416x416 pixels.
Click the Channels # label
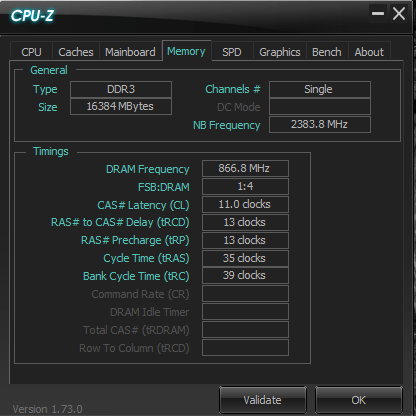[233, 89]
